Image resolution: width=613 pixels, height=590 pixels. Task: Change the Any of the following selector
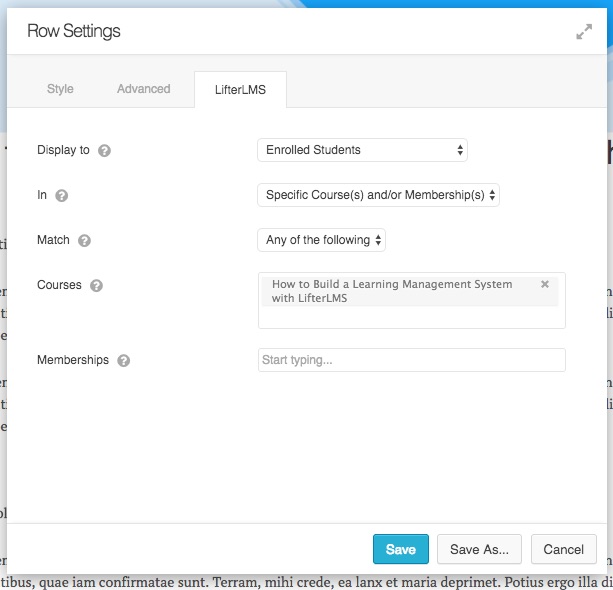321,240
